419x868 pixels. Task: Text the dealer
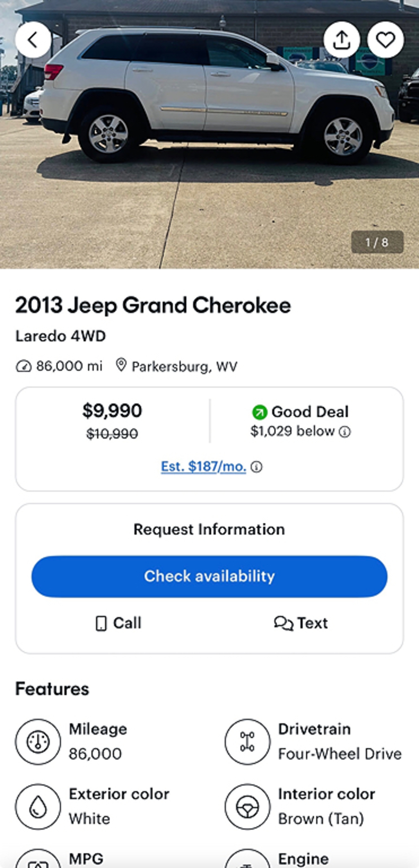(301, 623)
